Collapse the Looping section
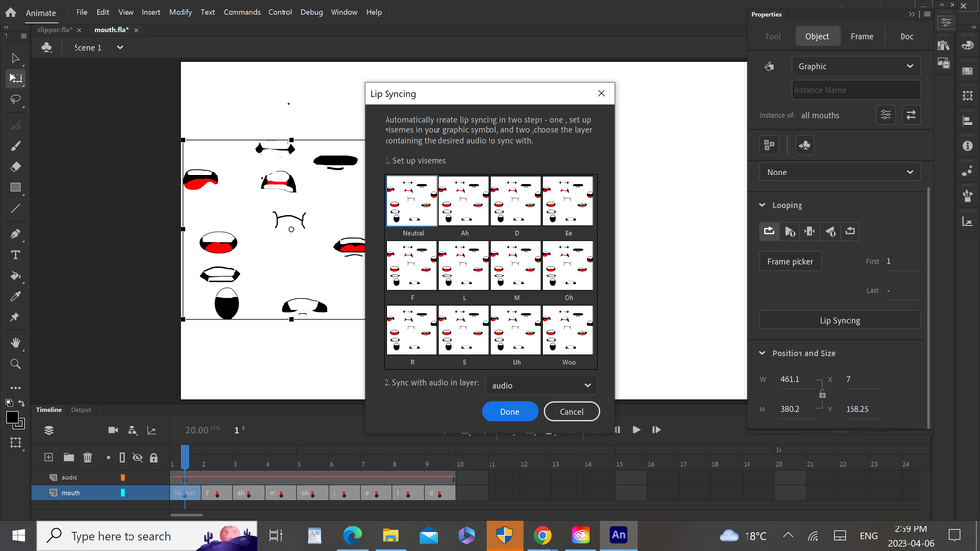Viewport: 980px width, 551px height. 762,205
